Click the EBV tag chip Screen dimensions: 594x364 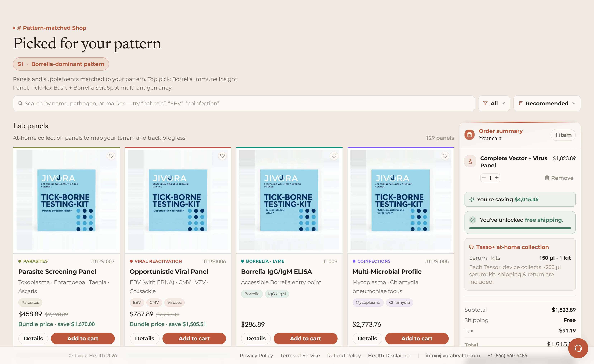pyautogui.click(x=137, y=302)
